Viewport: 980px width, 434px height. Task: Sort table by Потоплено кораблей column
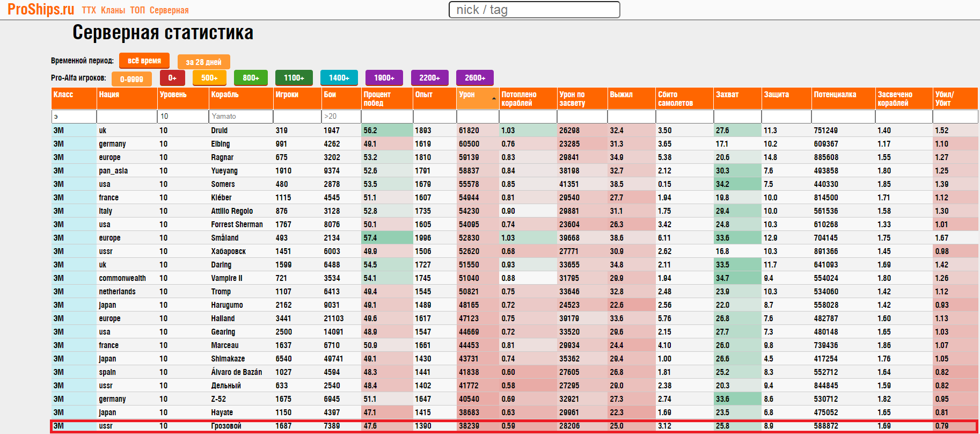[x=528, y=98]
